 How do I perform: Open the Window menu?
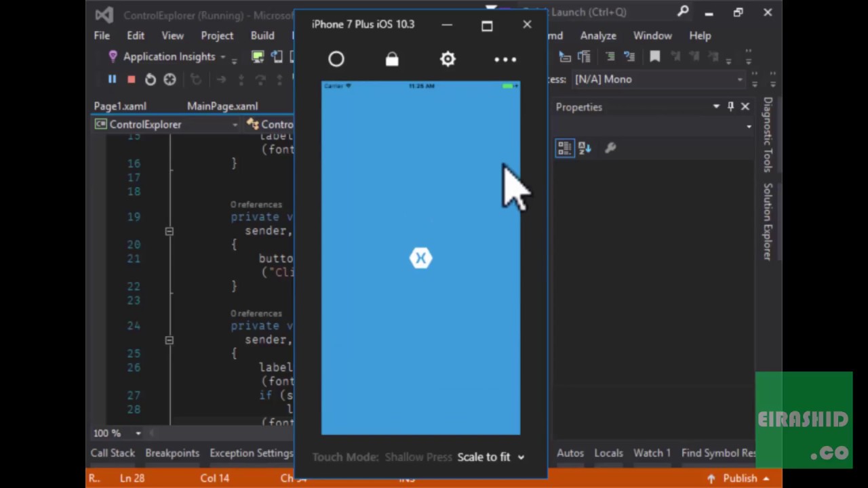coord(652,35)
